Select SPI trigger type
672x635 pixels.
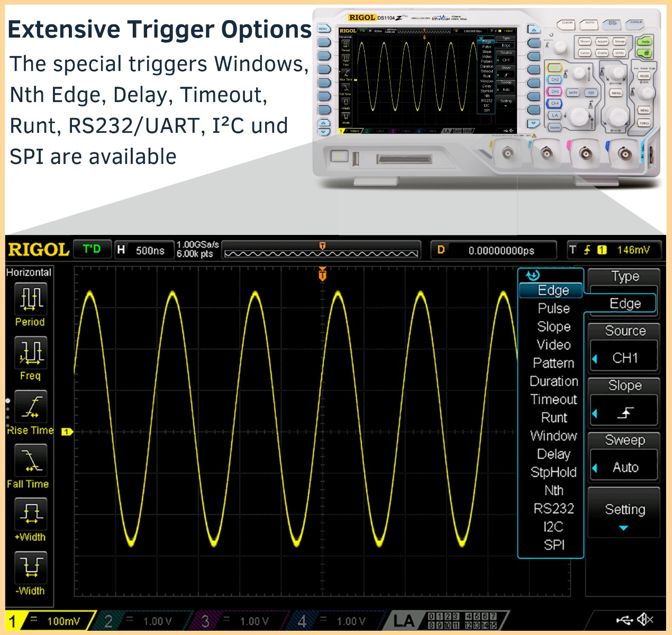point(553,545)
